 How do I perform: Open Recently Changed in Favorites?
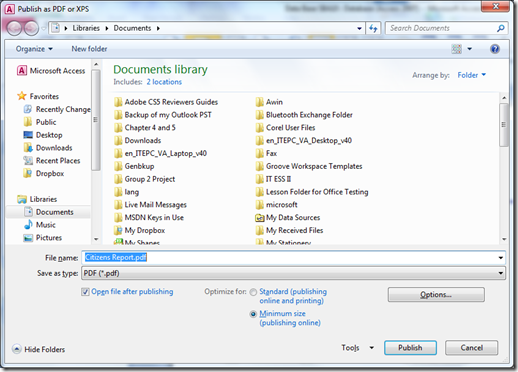pyautogui.click(x=57, y=109)
